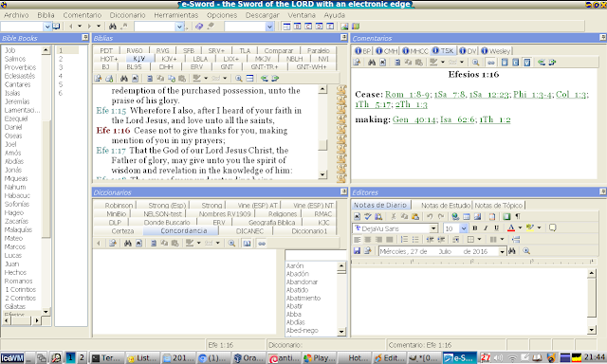607x364 pixels.
Task: Open the Gen 40:14 cross reference link
Action: click(414, 119)
